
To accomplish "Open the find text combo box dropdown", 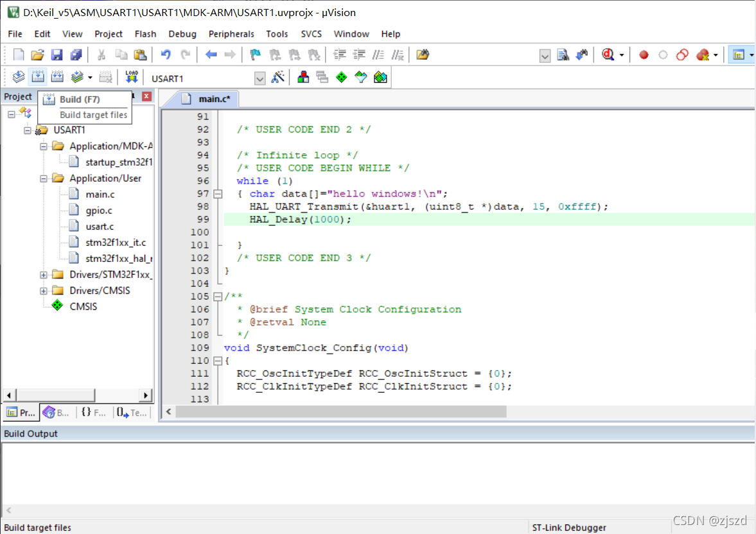I will [545, 56].
